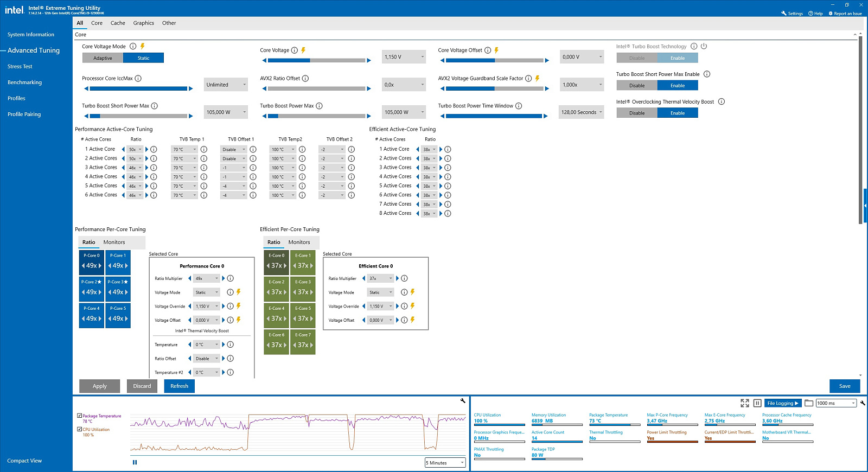Show Turbo Boost Short Power Max info
Image resolution: width=868 pixels, height=472 pixels.
click(x=155, y=106)
